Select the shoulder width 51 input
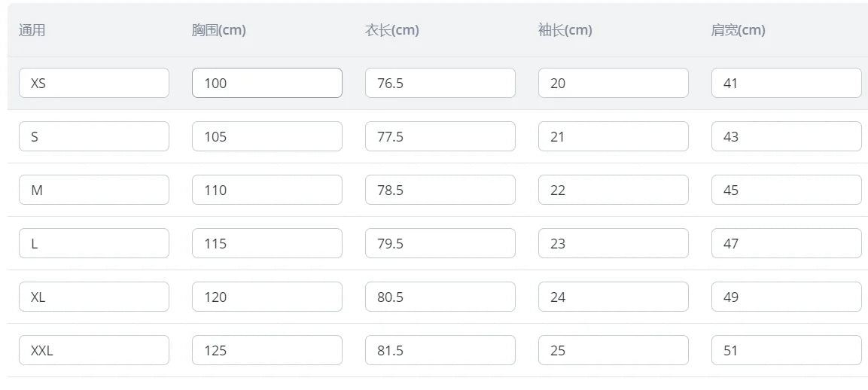This screenshot has width=868, height=390. click(786, 350)
